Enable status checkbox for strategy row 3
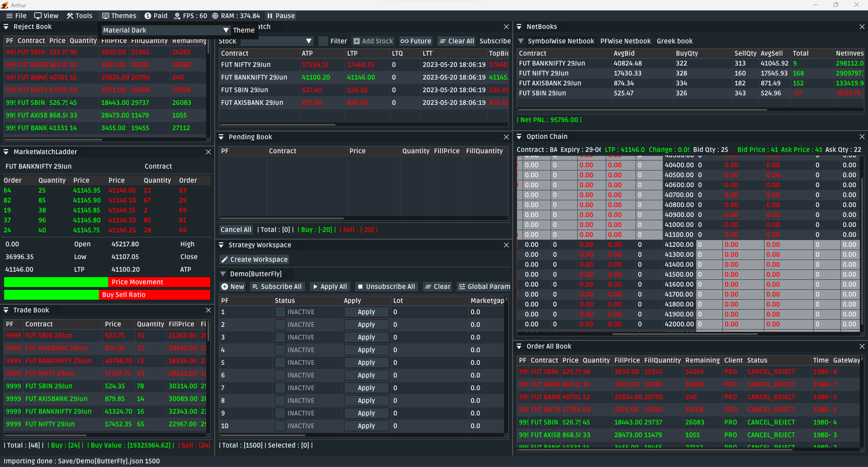The image size is (868, 467). [280, 337]
